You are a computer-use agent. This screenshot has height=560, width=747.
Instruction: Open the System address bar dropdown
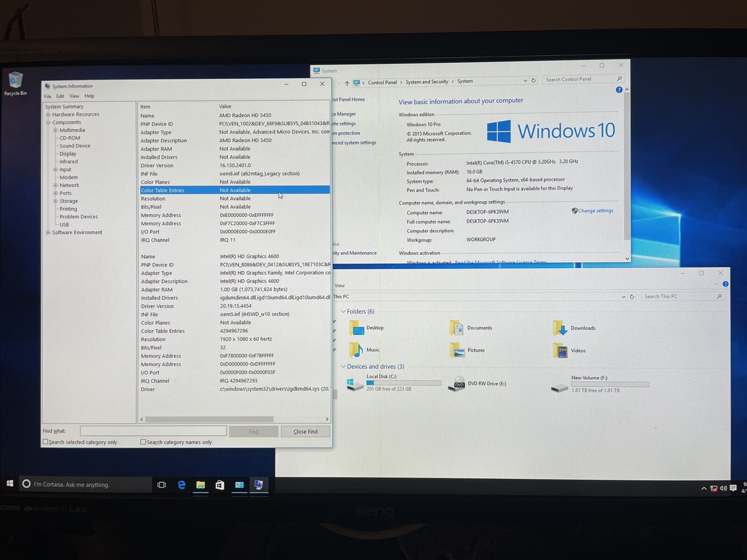point(525,81)
